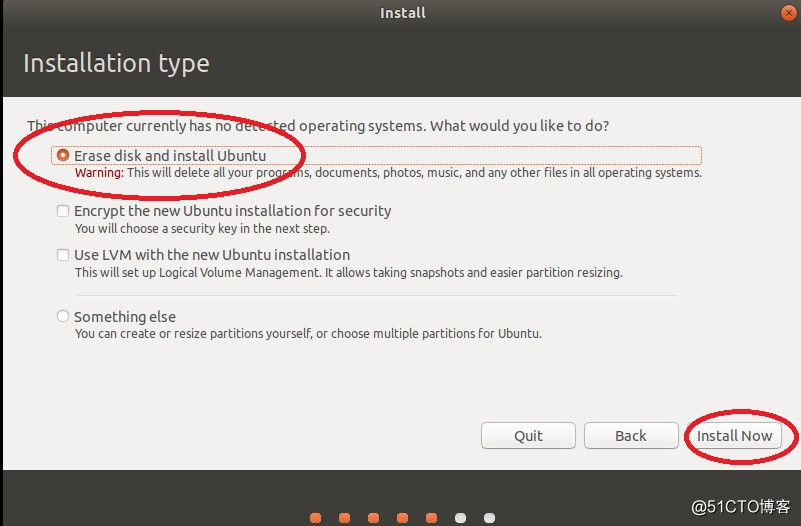Tick Use LVM with new Ubuntu installation
801x526 pixels.
point(63,255)
